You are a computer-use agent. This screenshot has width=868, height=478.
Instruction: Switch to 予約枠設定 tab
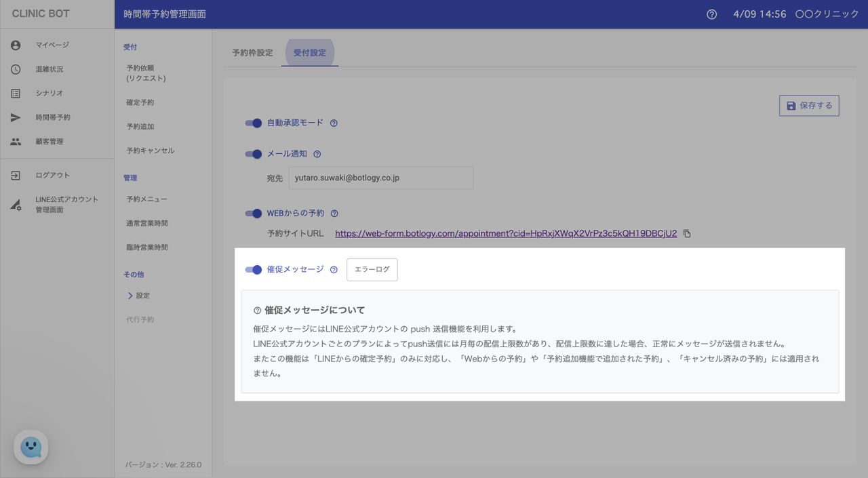[x=252, y=53]
